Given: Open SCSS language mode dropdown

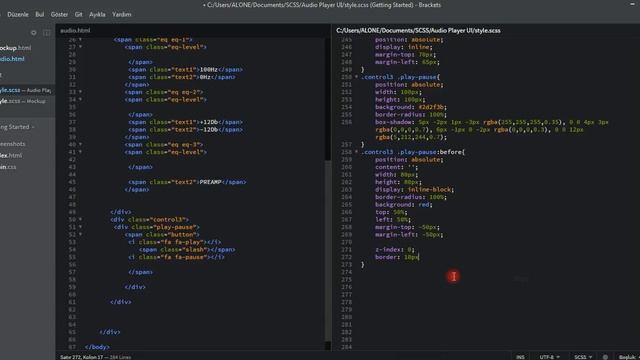Looking at the screenshot, I should pyautogui.click(x=583, y=357).
